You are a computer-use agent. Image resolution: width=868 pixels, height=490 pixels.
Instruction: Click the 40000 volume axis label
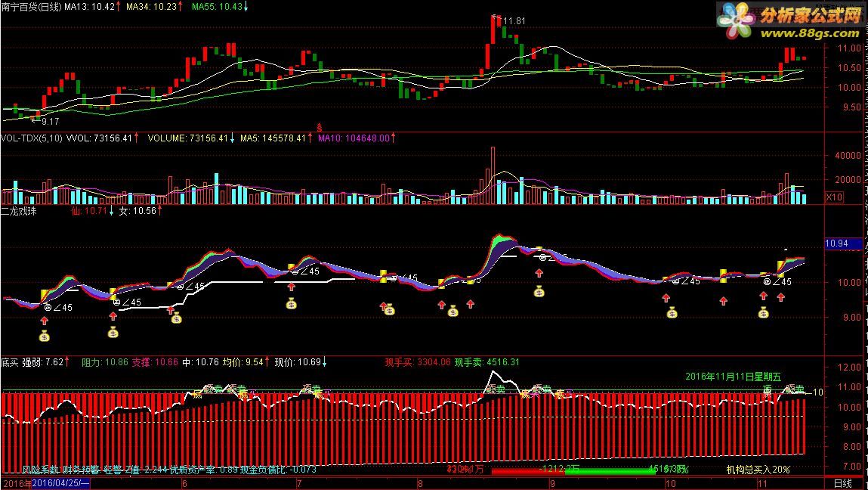click(847, 156)
